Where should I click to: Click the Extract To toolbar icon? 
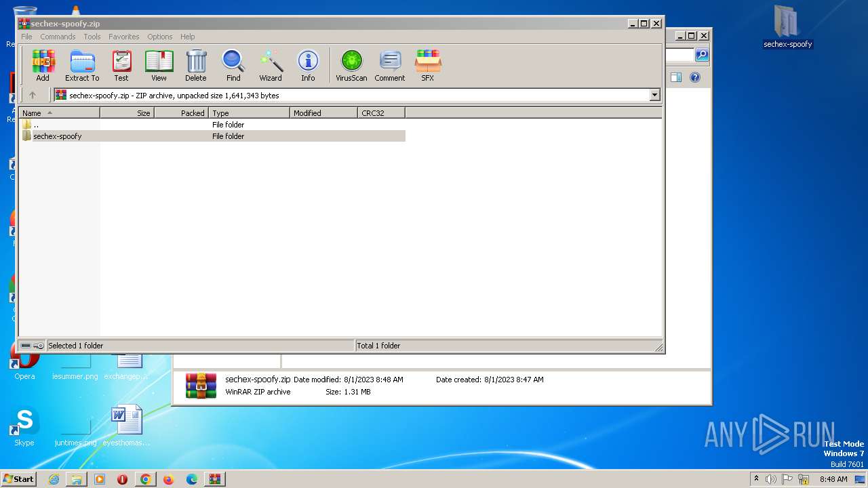click(82, 66)
